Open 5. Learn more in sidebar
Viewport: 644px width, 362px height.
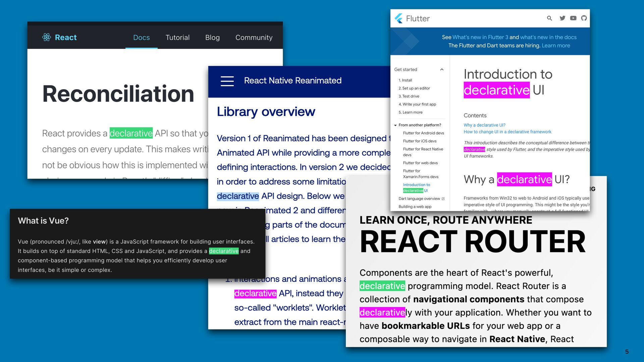pyautogui.click(x=411, y=112)
